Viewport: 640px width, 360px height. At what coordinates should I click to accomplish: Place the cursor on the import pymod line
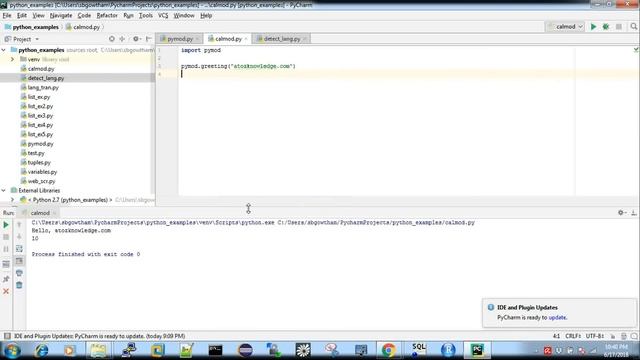200,50
